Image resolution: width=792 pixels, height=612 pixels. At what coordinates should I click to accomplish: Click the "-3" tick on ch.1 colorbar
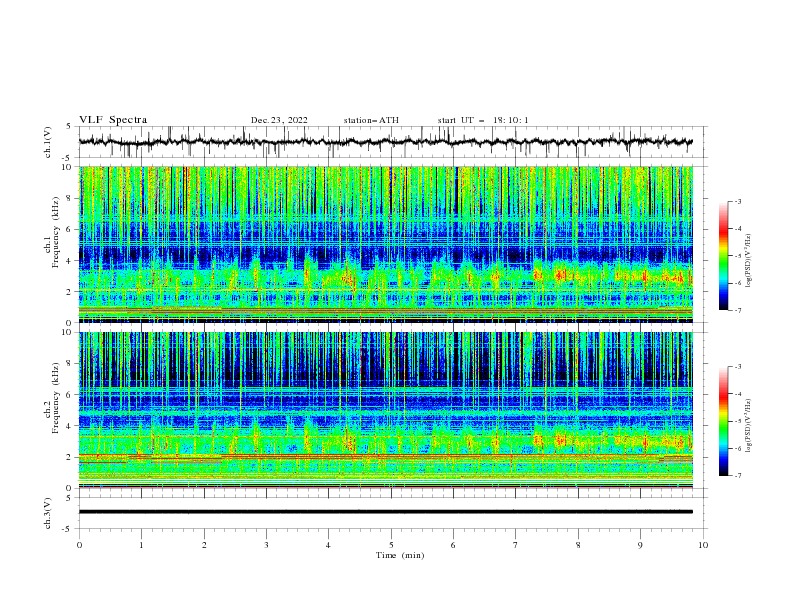point(738,201)
